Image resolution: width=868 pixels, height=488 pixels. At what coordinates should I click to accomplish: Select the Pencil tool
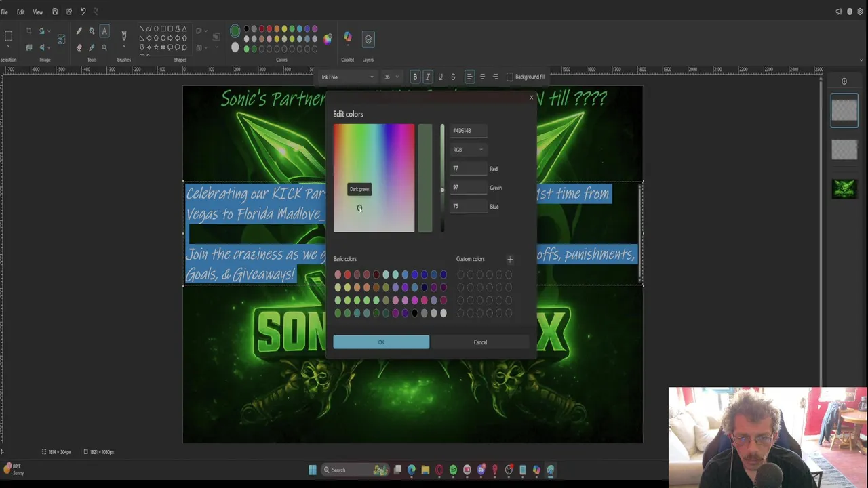(79, 31)
